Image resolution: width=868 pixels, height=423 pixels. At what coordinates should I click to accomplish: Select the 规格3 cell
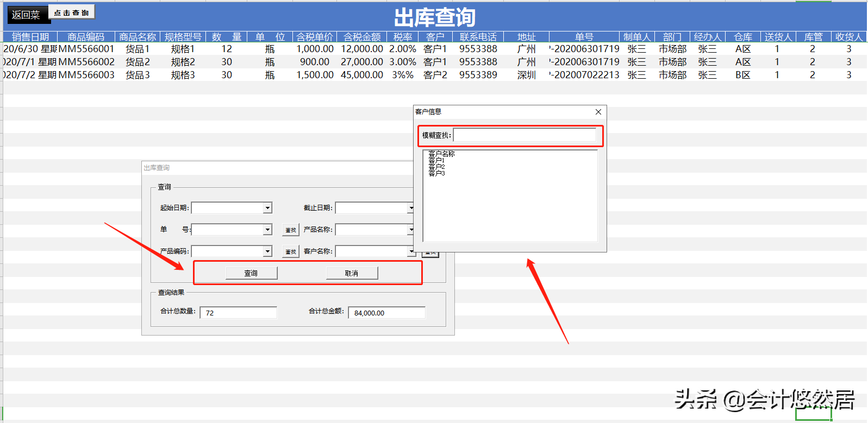pos(183,75)
